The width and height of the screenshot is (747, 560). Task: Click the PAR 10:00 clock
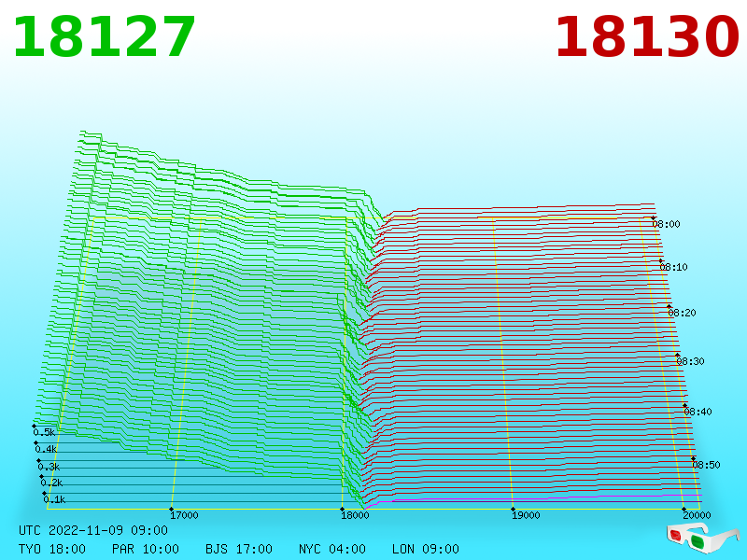point(146,549)
